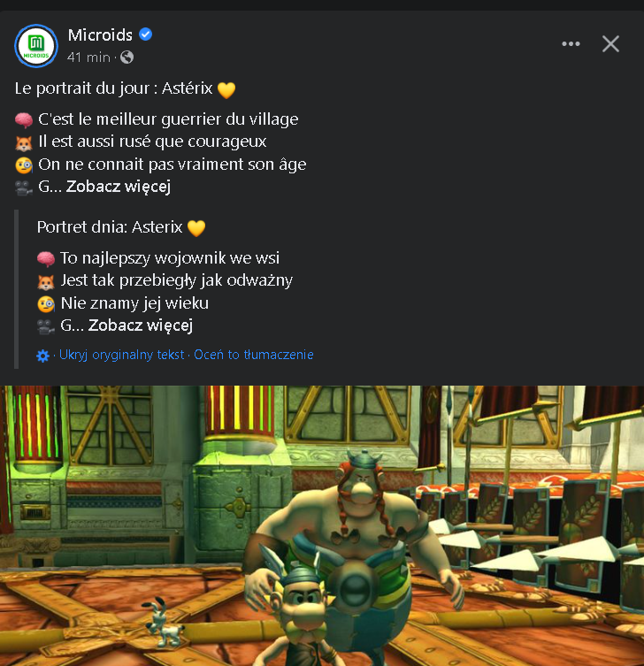Click the yellow heart emoji after Astérix
The width and height of the screenshot is (644, 666).
226,89
